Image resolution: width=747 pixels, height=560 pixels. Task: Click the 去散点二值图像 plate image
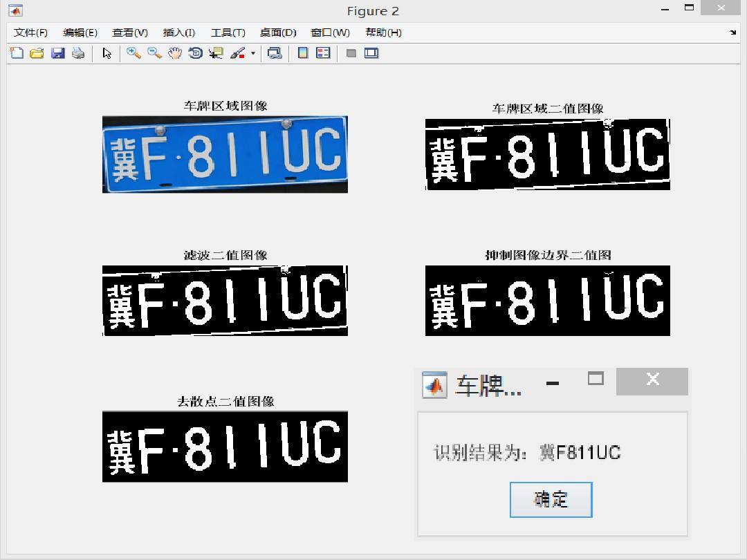225,447
